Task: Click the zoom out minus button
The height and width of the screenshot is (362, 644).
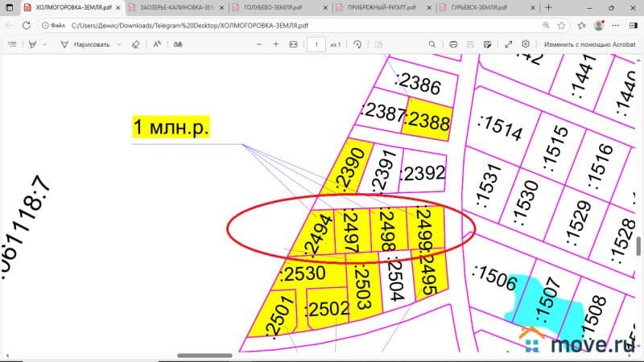Action: click(258, 44)
